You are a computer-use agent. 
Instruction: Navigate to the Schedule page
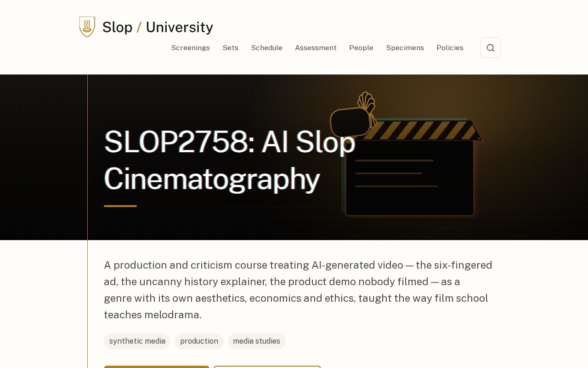pos(266,48)
